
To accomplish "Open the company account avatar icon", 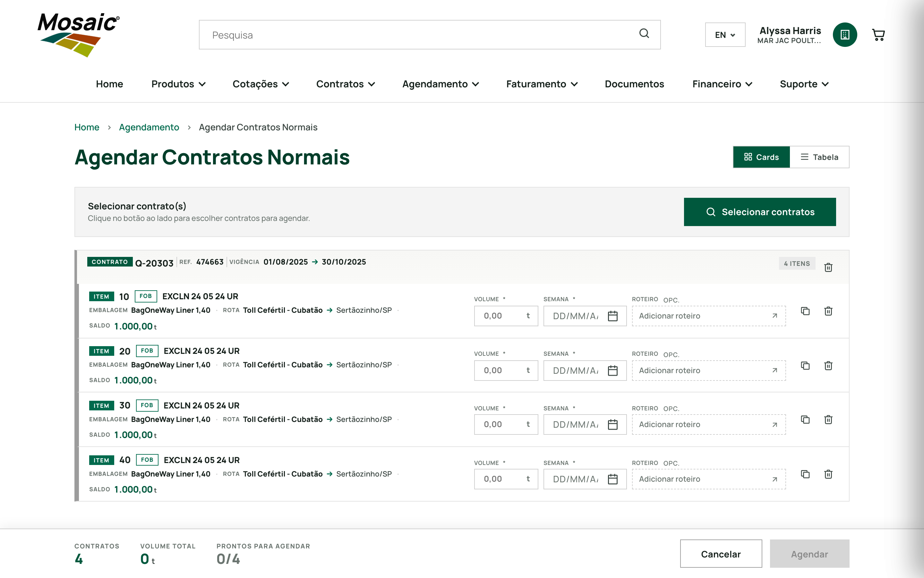I will click(x=844, y=35).
